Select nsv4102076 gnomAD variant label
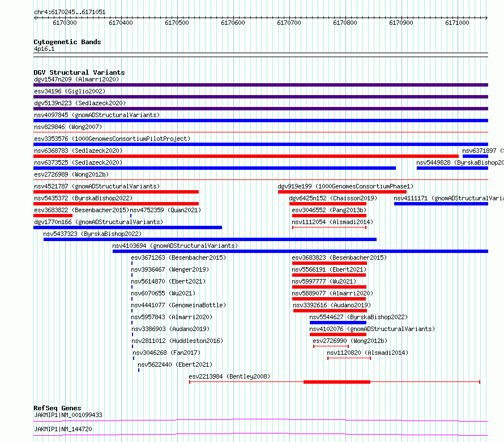This screenshot has width=504, height=442. [372, 329]
